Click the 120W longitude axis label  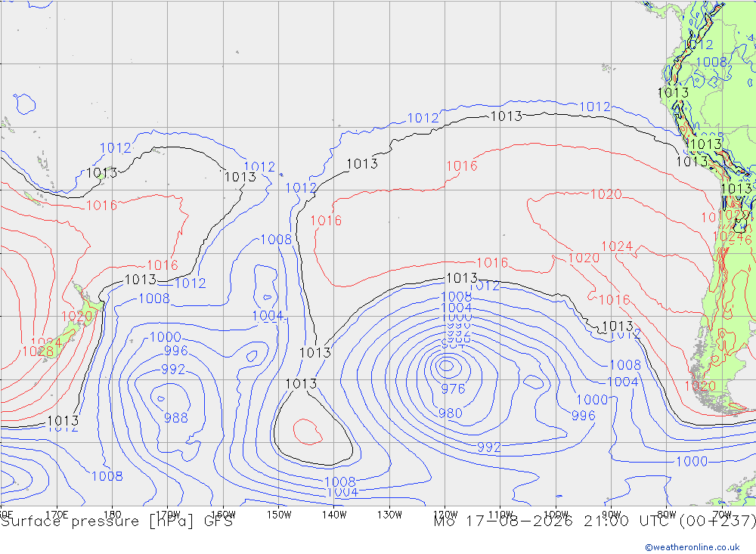click(445, 515)
